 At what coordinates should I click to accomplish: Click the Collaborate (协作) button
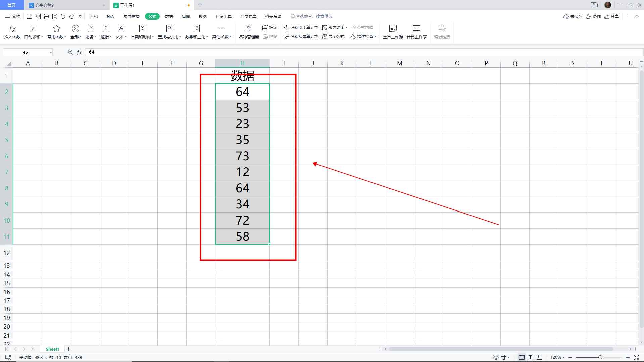[x=593, y=16]
